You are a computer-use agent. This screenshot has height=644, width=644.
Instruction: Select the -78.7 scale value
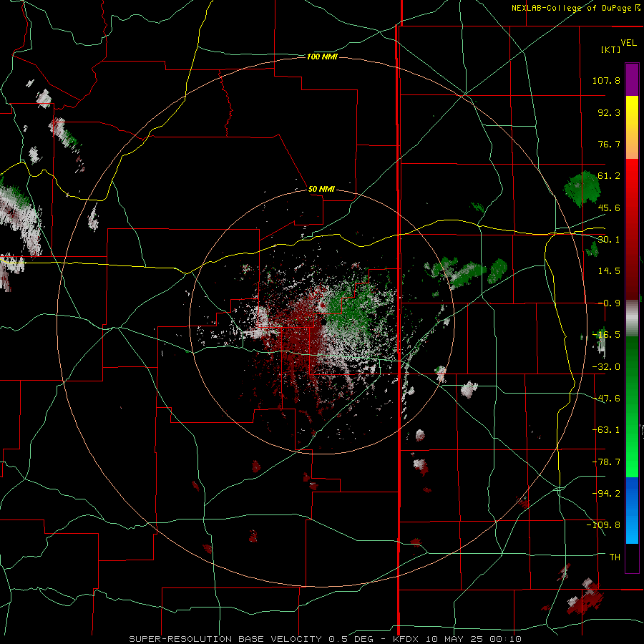606,462
